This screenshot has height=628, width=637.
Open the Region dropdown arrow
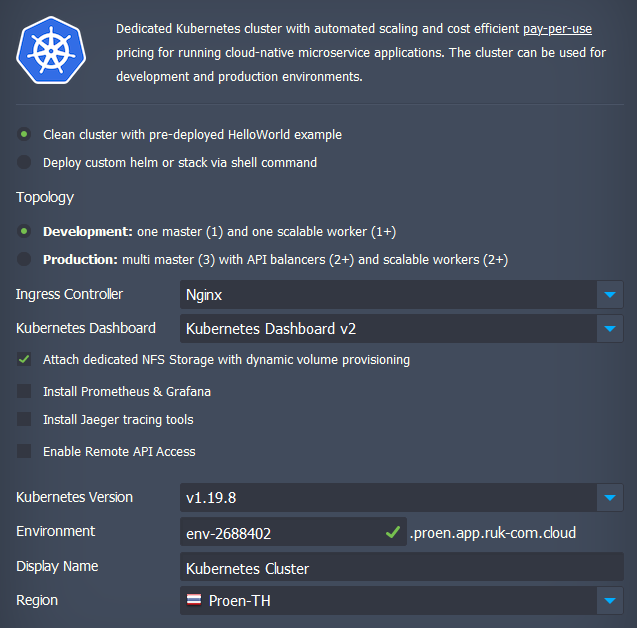pos(609,600)
